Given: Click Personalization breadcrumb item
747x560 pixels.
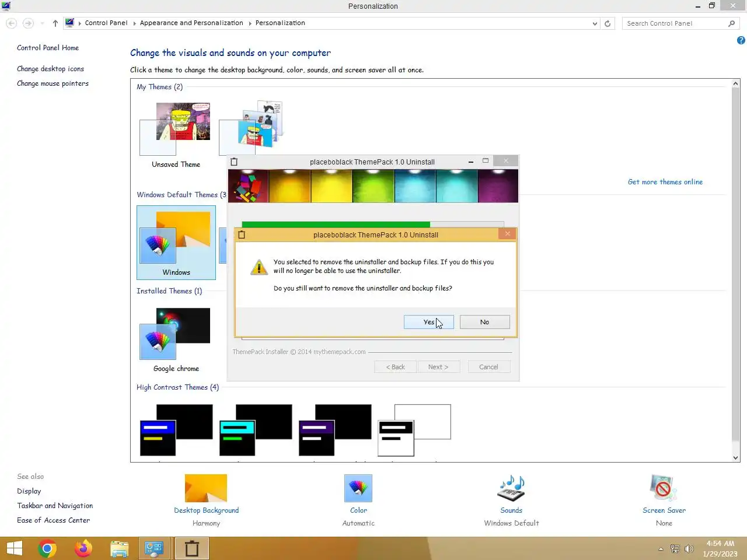Looking at the screenshot, I should 280,23.
